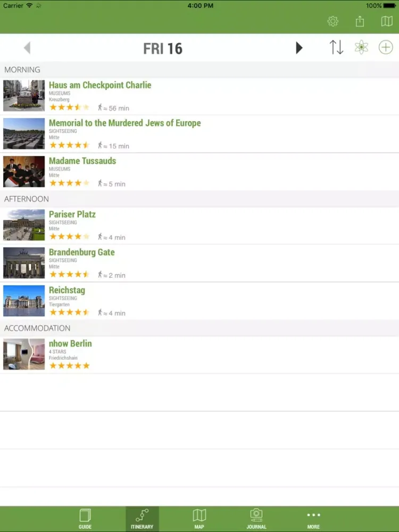Open the More tab

pos(313,519)
